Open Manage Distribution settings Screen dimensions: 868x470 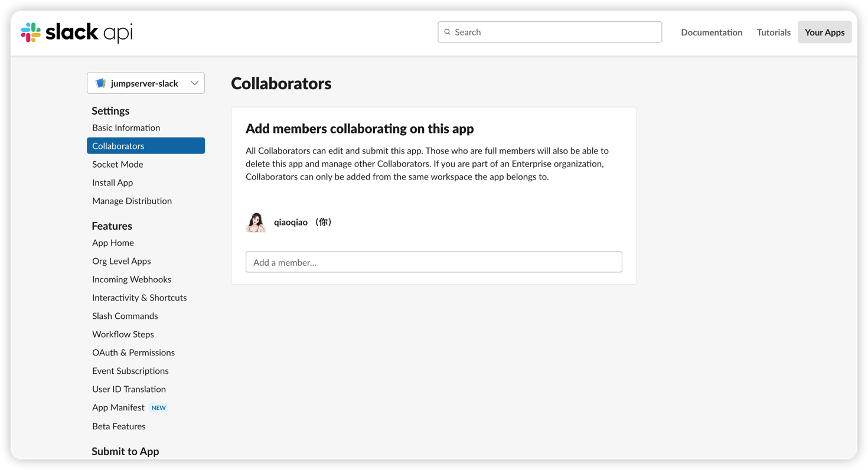pos(132,201)
